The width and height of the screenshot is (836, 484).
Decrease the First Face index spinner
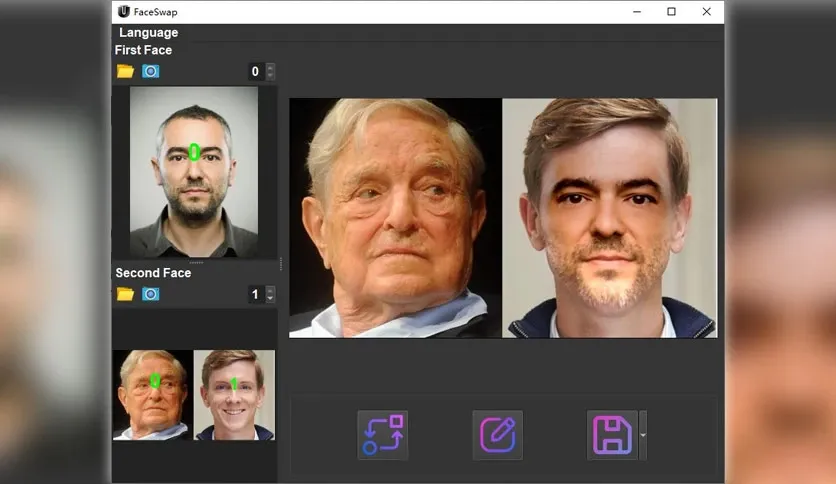click(x=270, y=75)
